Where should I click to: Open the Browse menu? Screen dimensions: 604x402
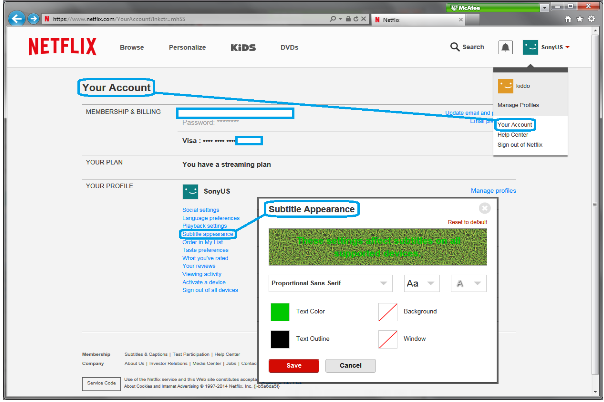tap(132, 47)
